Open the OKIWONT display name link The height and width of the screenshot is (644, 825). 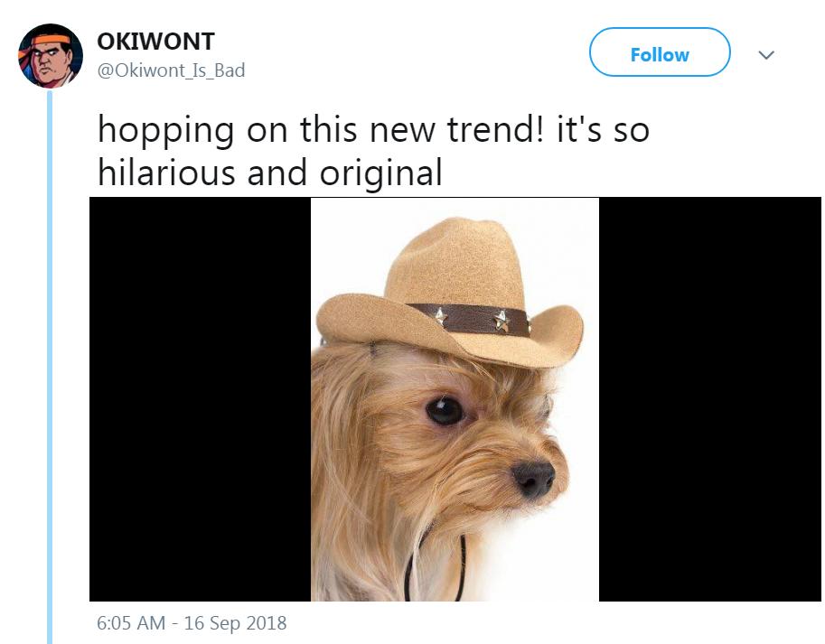(x=155, y=42)
